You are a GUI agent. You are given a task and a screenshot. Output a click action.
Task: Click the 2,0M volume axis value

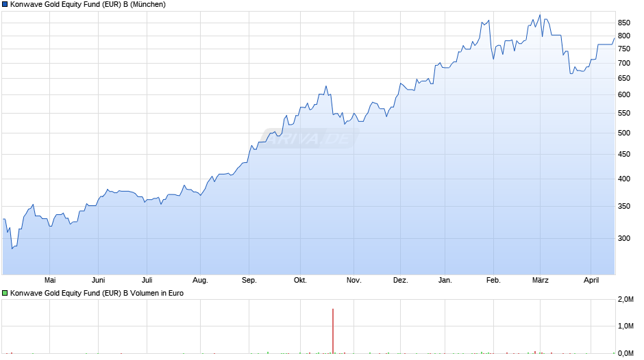coord(626,300)
